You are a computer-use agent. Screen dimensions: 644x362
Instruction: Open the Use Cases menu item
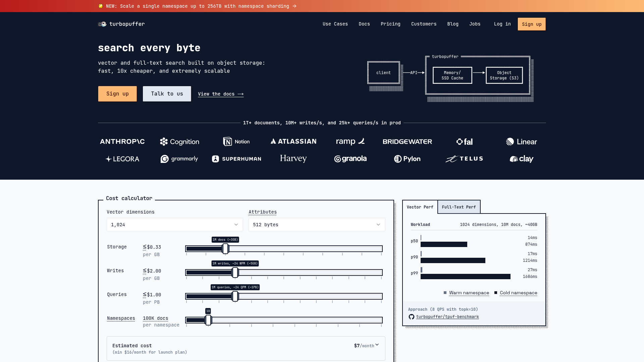click(335, 24)
